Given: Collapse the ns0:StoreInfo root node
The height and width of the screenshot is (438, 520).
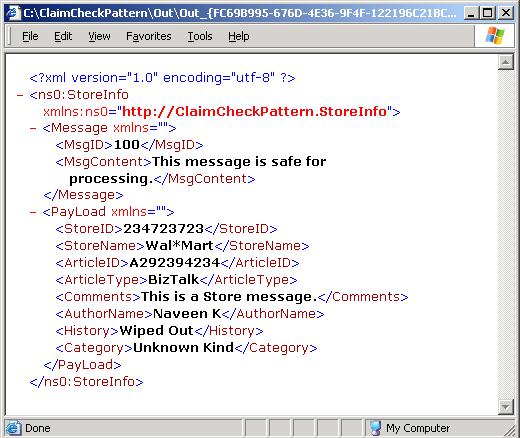Looking at the screenshot, I should click(20, 95).
